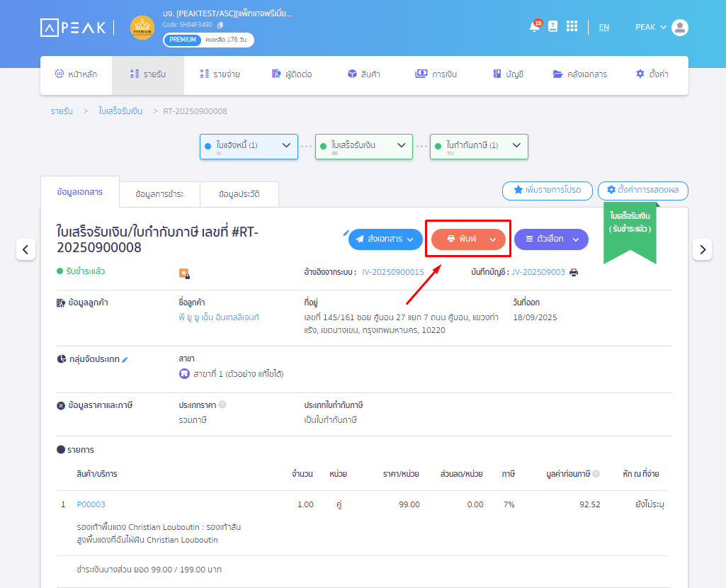Switch language with the EN link
Viewport: 726px width, 588px height.
[603, 27]
